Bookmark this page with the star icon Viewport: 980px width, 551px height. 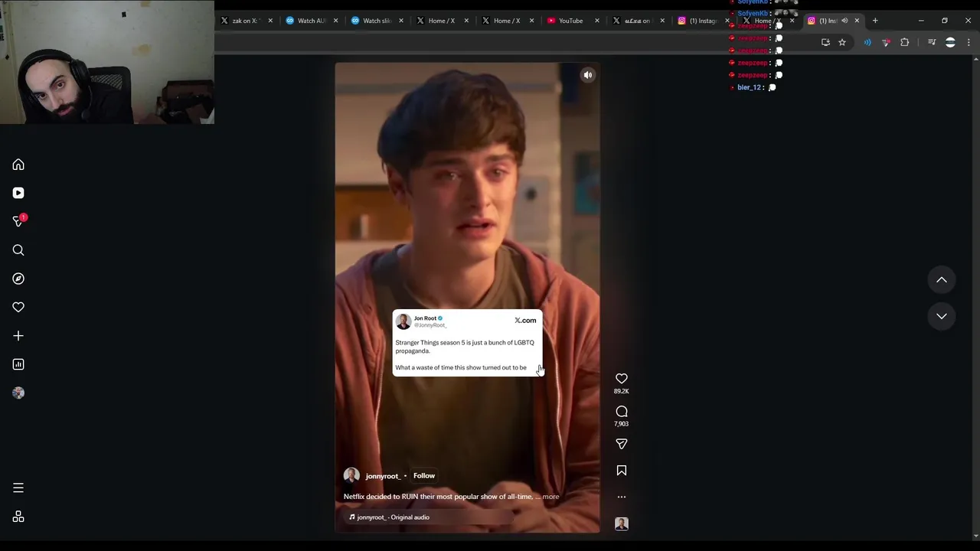[842, 42]
